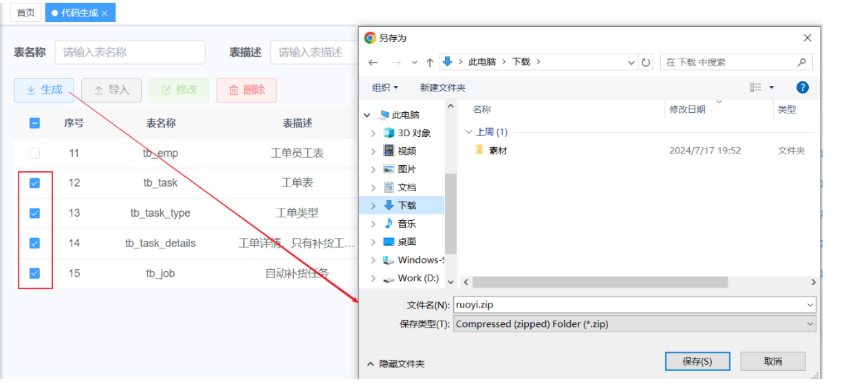Refresh the 下载 folder listing
Screen dimensions: 868x386
(x=646, y=63)
